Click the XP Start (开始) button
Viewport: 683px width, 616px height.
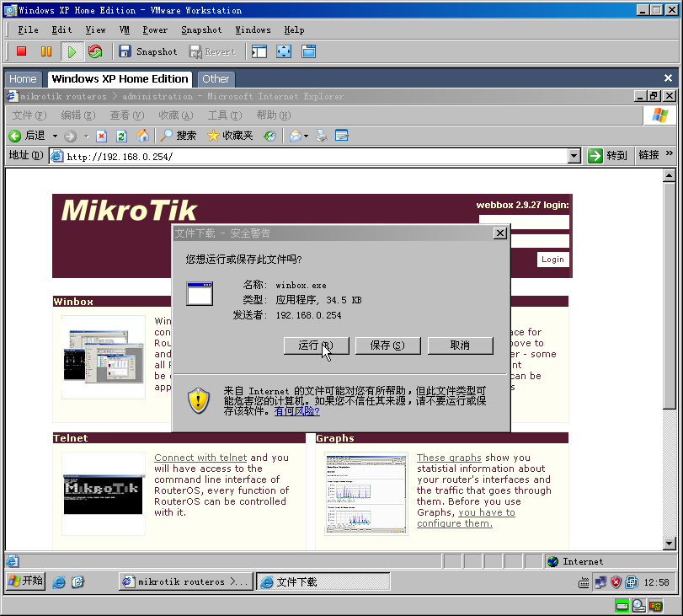point(26,581)
